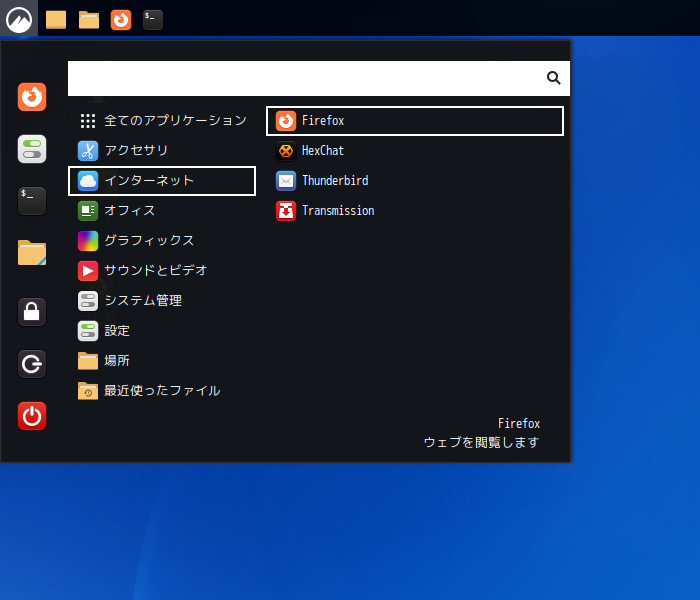Screen dimensions: 700x600
Task: Click the Transmission red download icon
Action: pos(286,211)
